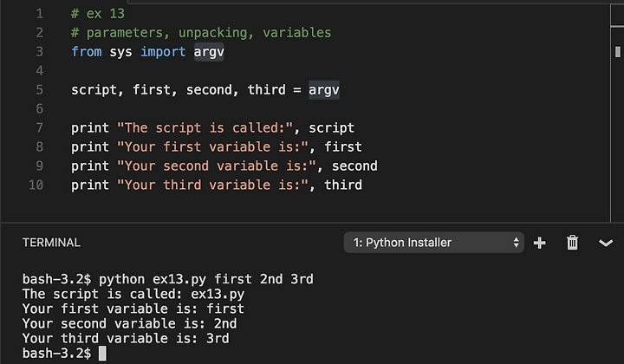
Task: Place cursor on highlighted argv in import line
Action: (x=209, y=52)
